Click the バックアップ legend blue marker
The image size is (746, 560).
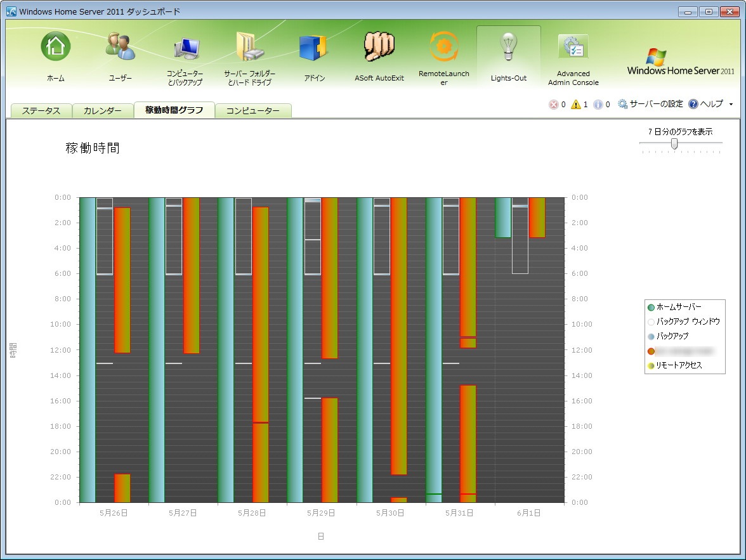pos(651,336)
